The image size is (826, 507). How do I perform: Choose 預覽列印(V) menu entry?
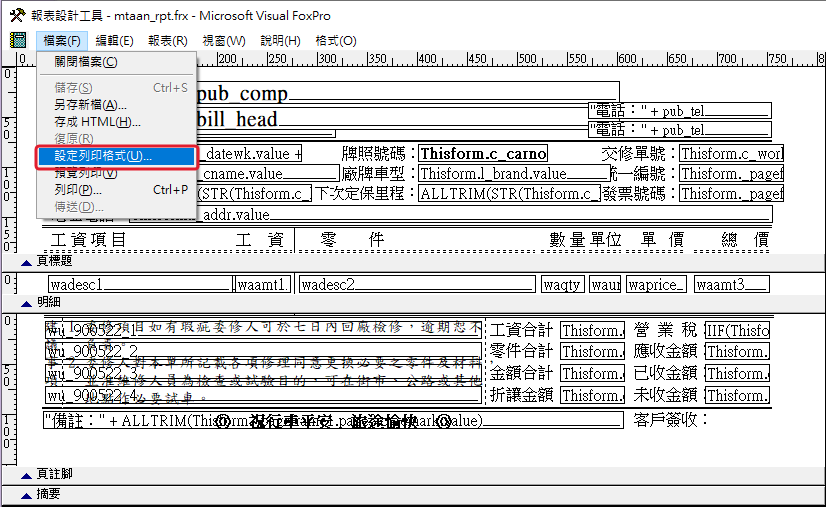tap(116, 173)
